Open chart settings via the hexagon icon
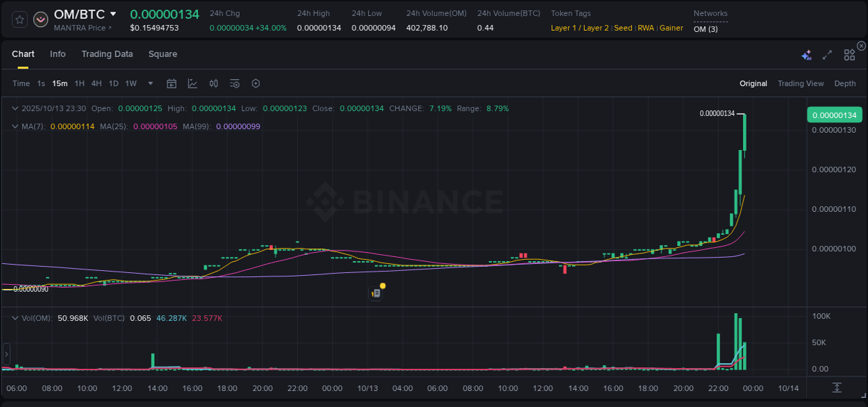 (256, 83)
